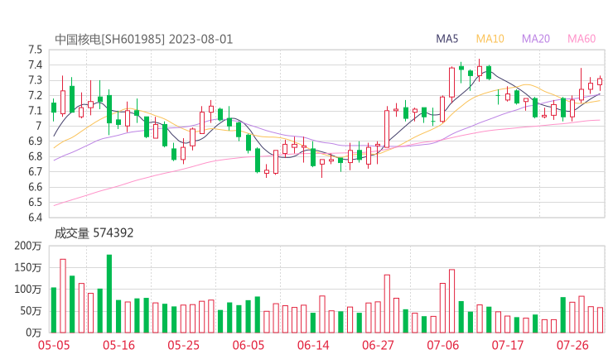This screenshot has width=613, height=364.
Task: Click the 7.5 price axis label
Action: (x=35, y=50)
